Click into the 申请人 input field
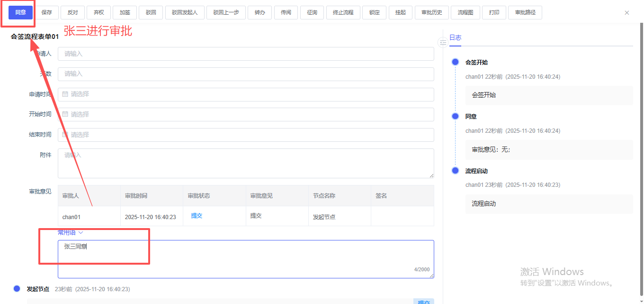The width and height of the screenshot is (644, 304). point(245,54)
